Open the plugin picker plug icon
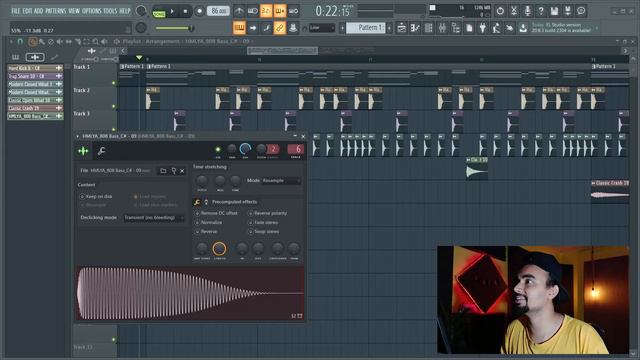 (x=482, y=28)
